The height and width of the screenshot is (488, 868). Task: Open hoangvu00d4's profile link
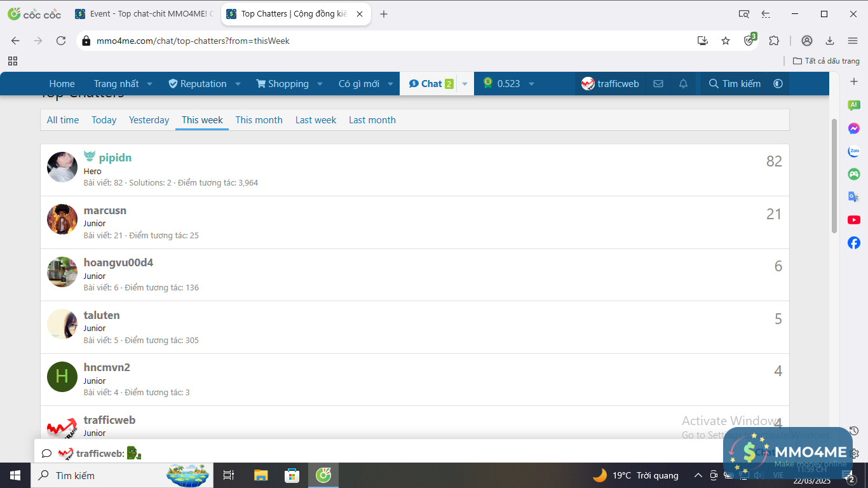pos(118,262)
